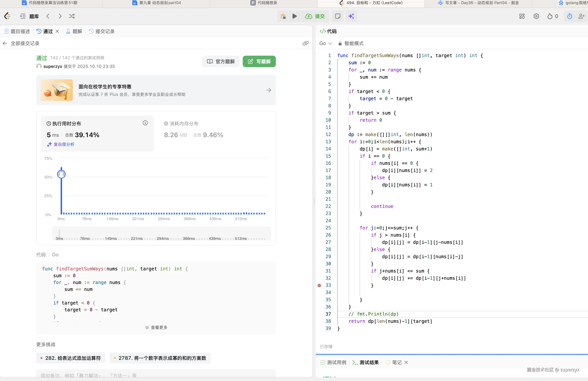Image resolution: width=588 pixels, height=381 pixels.
Task: Copy the submission link icon
Action: [306, 43]
